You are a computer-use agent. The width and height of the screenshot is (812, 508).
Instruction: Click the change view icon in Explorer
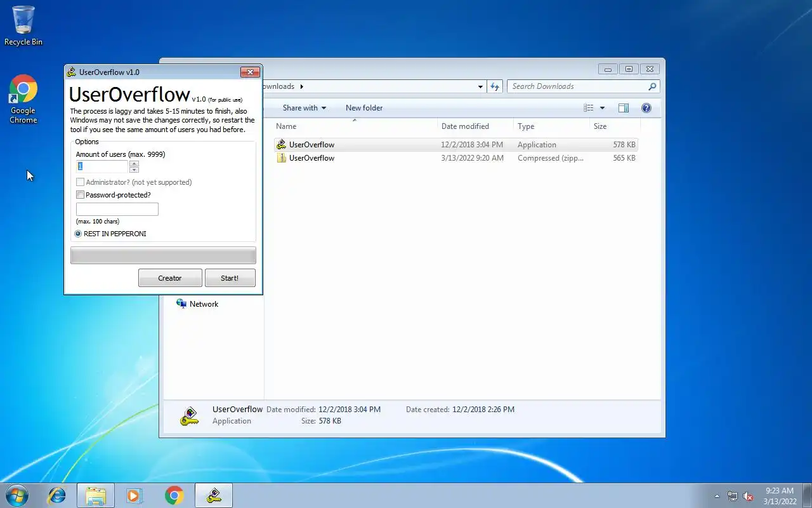589,108
